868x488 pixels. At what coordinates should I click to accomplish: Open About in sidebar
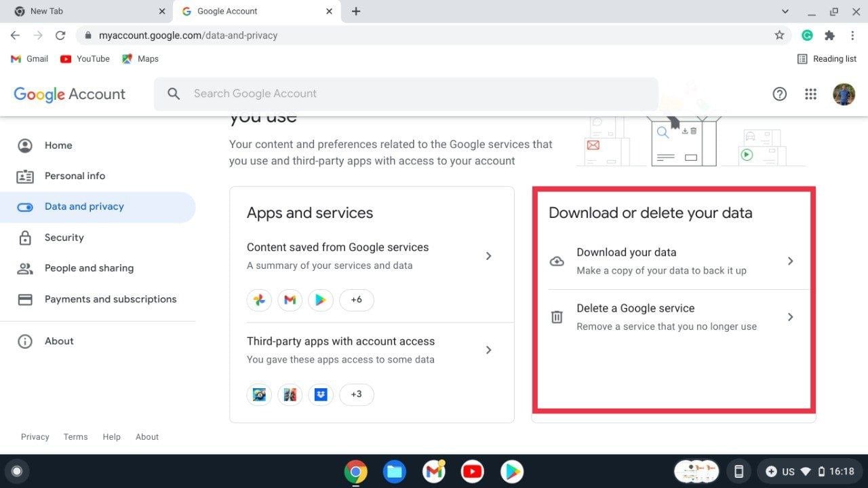tap(98, 341)
